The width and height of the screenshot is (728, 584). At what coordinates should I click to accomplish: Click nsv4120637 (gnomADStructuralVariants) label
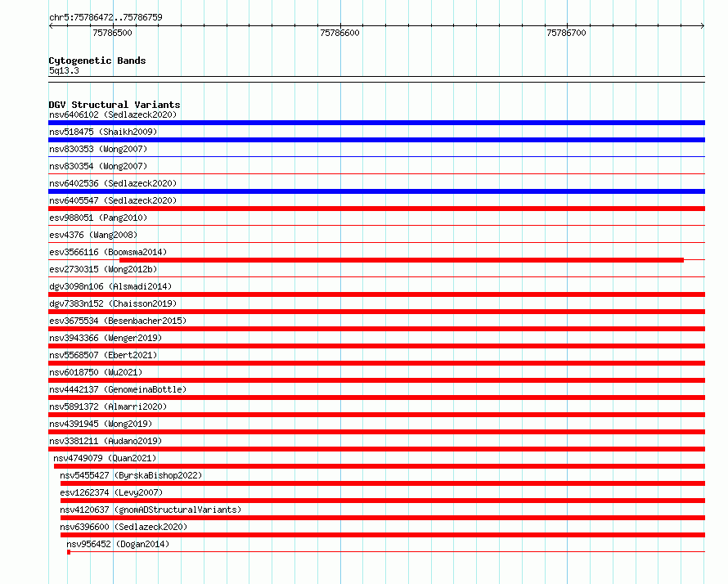[151, 510]
